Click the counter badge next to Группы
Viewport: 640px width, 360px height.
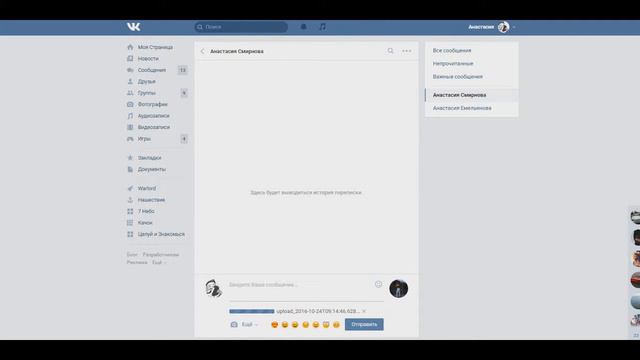click(x=184, y=93)
